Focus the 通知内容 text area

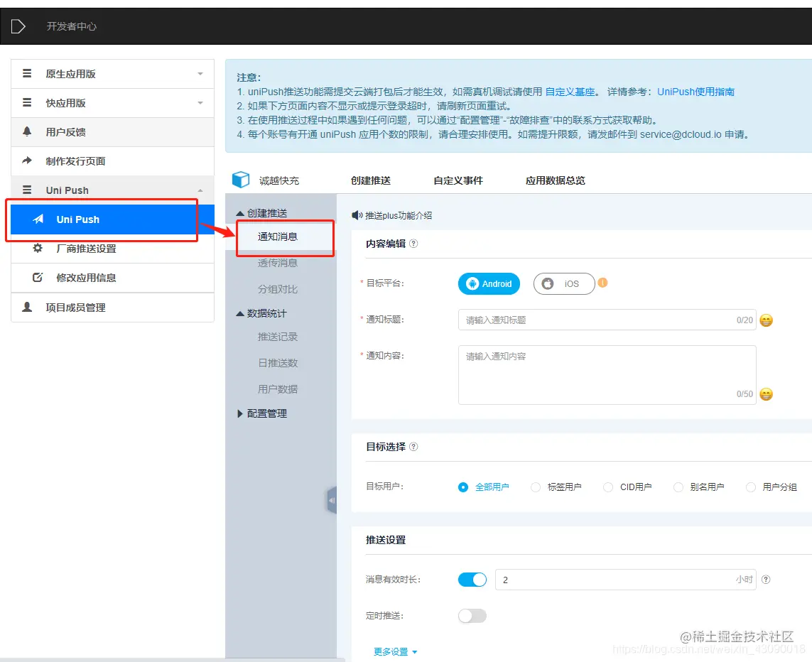607,375
